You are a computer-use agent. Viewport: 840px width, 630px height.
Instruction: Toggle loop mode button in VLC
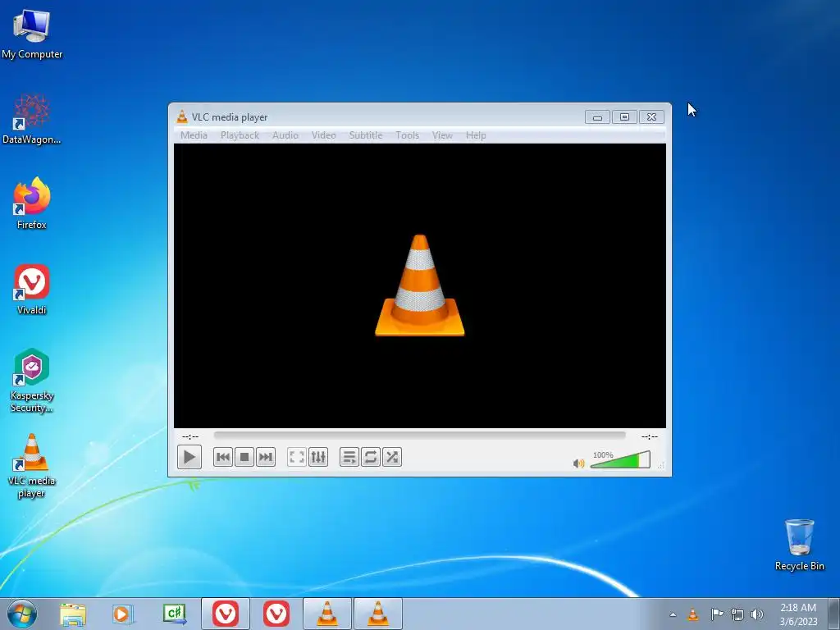click(x=371, y=457)
